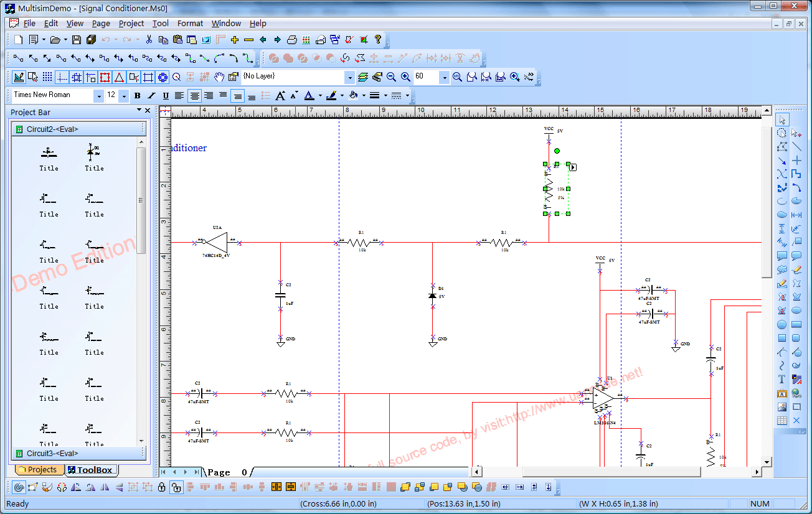Open the Print schematic icon
Image resolution: width=812 pixels, height=514 pixels.
pos(292,39)
